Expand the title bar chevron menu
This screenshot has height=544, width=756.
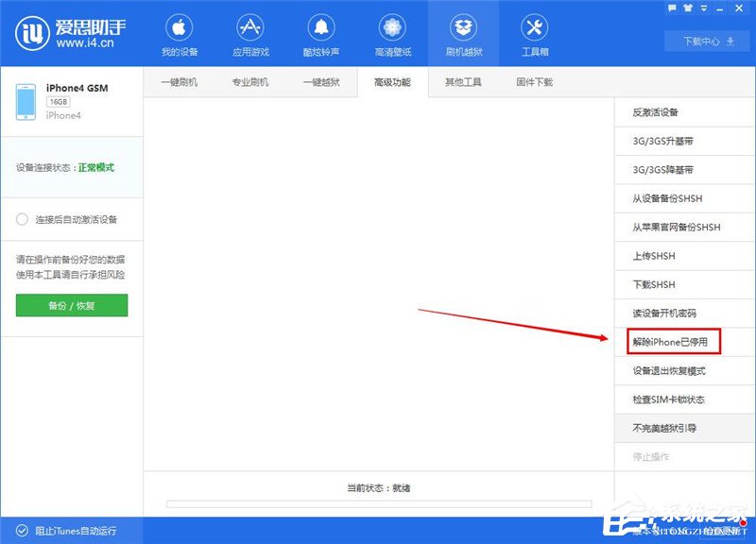coord(703,8)
